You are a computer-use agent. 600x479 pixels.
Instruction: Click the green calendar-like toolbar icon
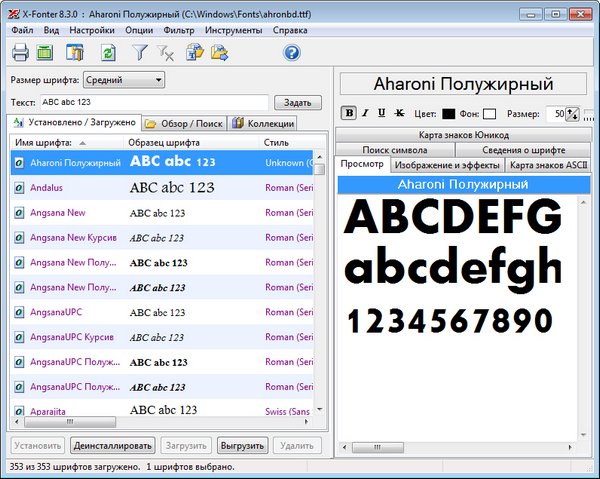(45, 53)
